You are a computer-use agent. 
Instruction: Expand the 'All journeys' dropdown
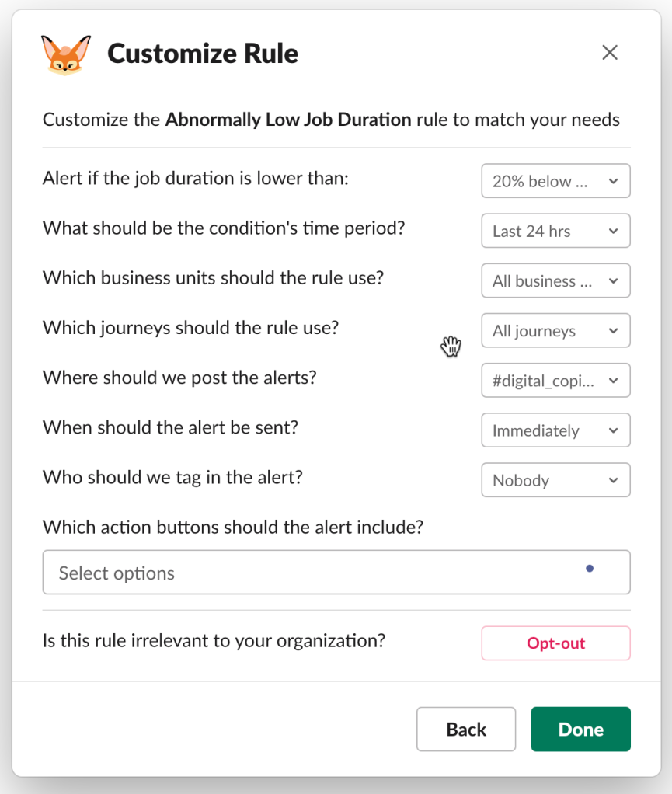click(555, 330)
